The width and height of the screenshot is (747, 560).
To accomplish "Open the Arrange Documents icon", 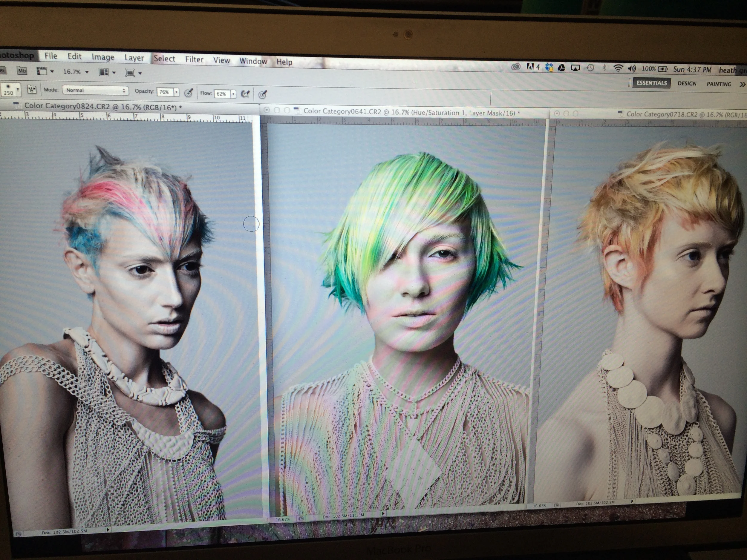I will [x=104, y=72].
